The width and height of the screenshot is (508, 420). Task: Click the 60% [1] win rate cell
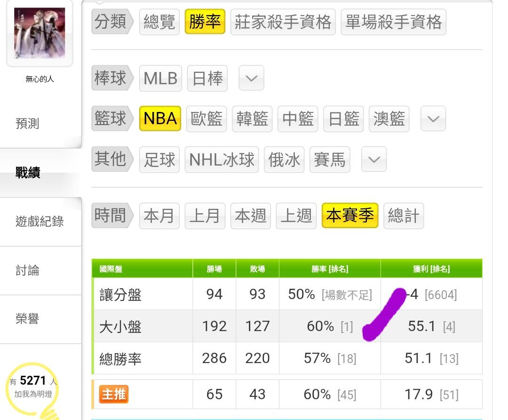pyautogui.click(x=330, y=326)
